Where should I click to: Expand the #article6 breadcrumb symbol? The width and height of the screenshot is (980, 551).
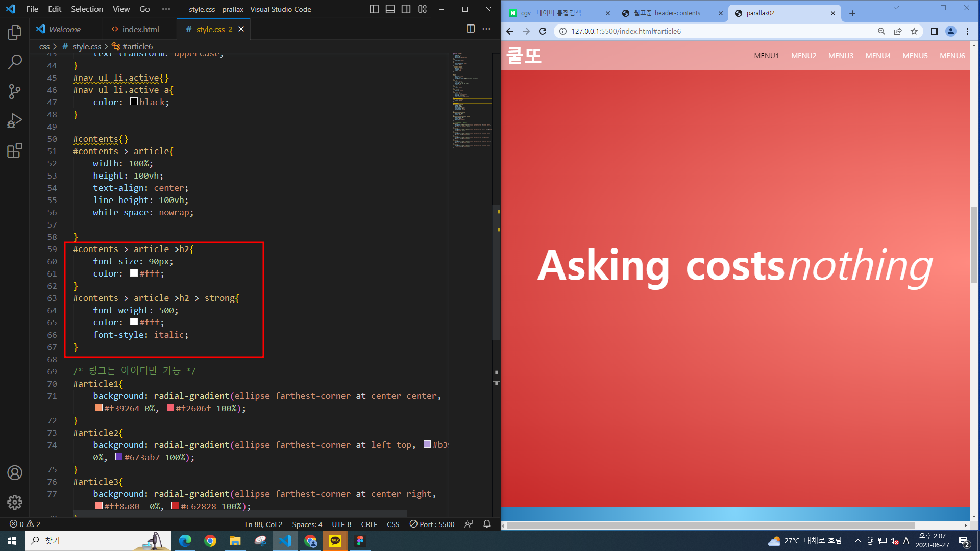click(137, 46)
